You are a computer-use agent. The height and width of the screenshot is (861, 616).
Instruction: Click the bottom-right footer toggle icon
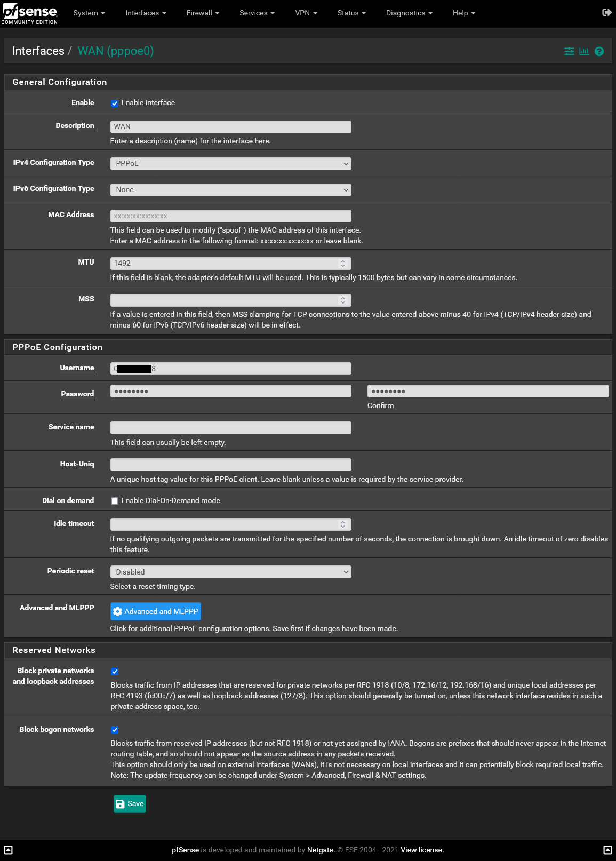pyautogui.click(x=607, y=850)
